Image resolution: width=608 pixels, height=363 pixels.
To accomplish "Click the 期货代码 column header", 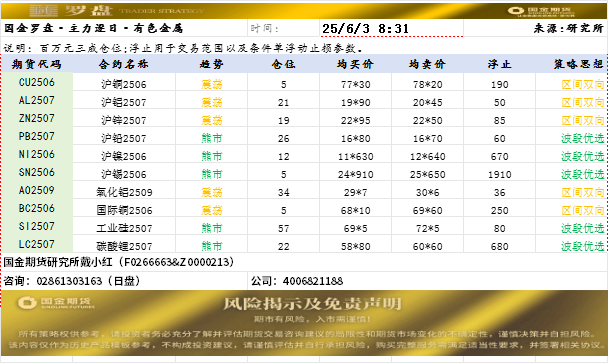I will coord(37,64).
